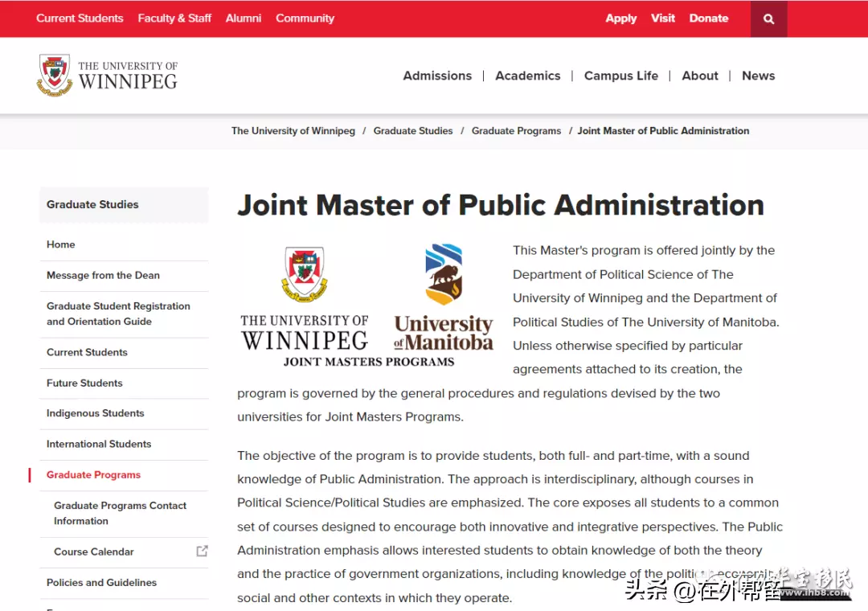868x611 pixels.
Task: Open the Course Calendar sidebar link
Action: click(93, 552)
